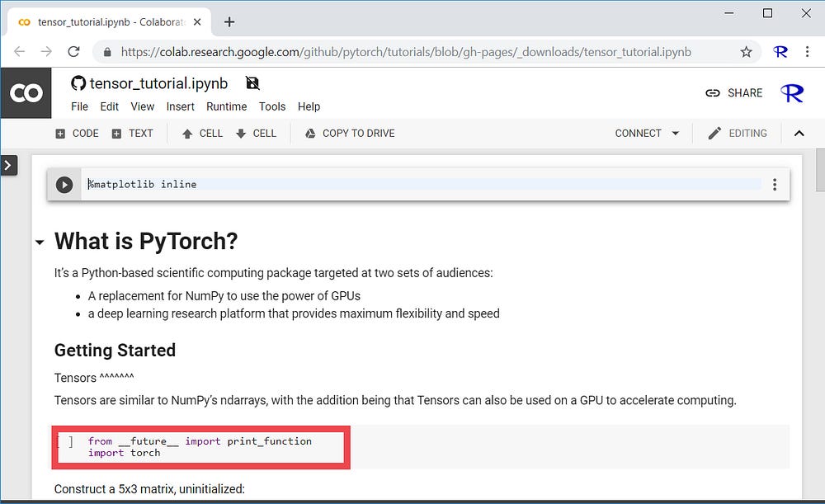This screenshot has height=504, width=825.
Task: Bookmark this page with the star icon
Action: point(746,52)
